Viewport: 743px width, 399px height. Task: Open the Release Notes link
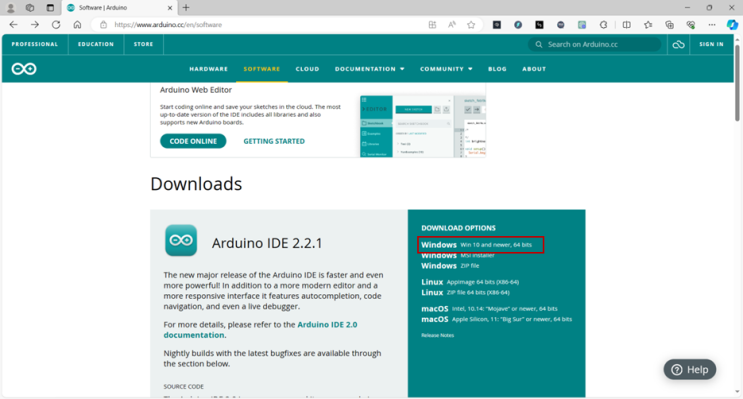click(437, 336)
